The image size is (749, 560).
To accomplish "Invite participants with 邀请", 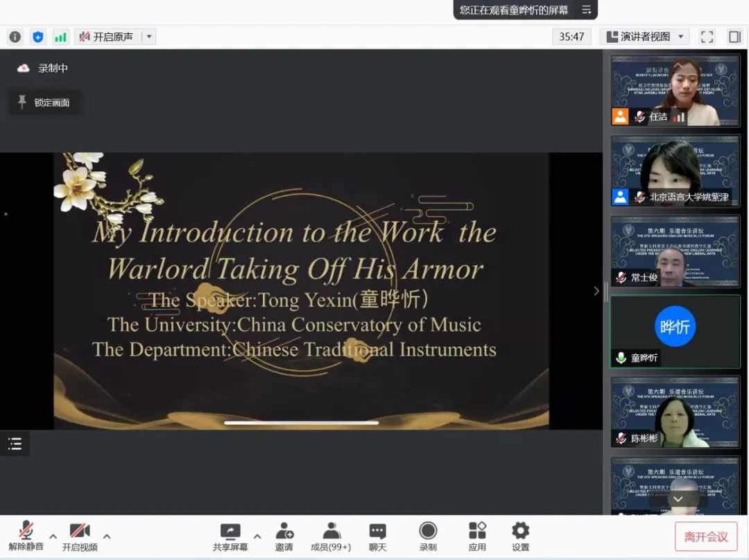I will (x=284, y=536).
